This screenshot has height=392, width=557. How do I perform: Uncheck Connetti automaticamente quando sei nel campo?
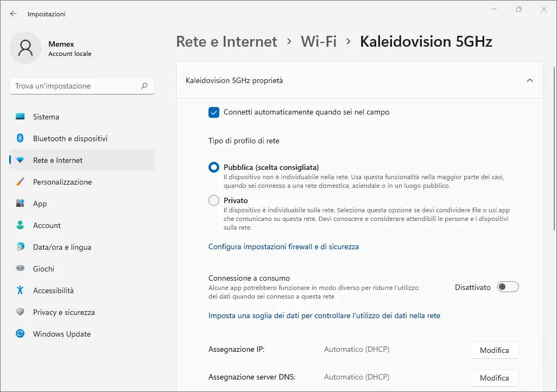(x=214, y=112)
